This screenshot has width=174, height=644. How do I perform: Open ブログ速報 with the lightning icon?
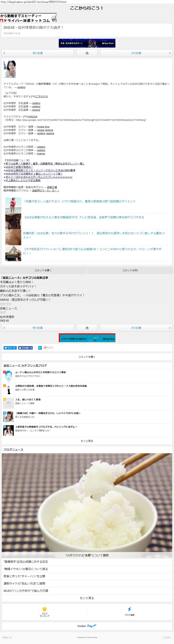pyautogui.click(x=130, y=612)
